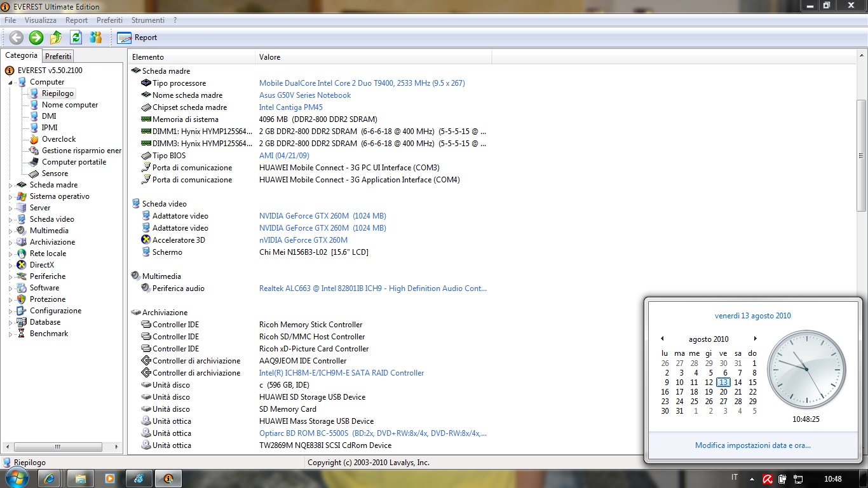The height and width of the screenshot is (488, 868).
Task: Expand the Sistema operativo tree node
Action: (11, 197)
